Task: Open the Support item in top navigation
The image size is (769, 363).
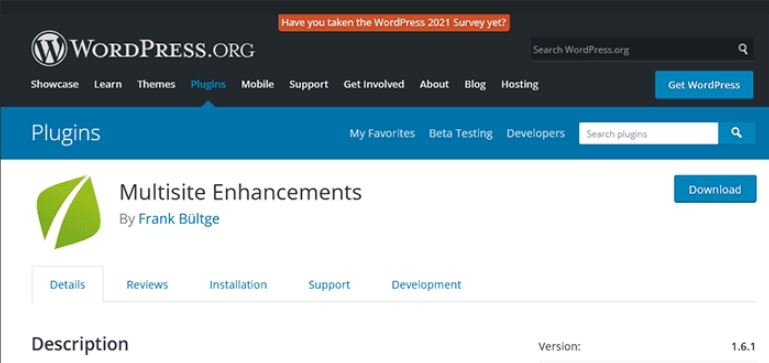Action: pyautogui.click(x=308, y=84)
